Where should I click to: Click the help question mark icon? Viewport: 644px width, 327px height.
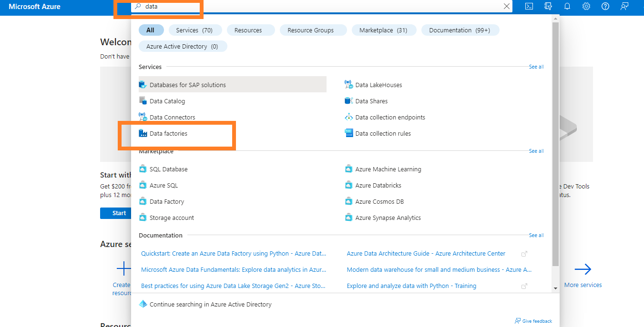605,7
